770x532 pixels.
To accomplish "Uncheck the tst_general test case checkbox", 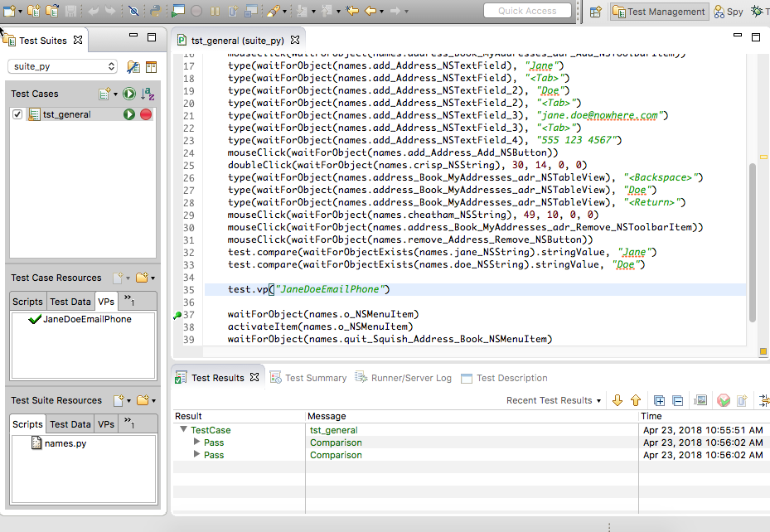I will pyautogui.click(x=18, y=114).
